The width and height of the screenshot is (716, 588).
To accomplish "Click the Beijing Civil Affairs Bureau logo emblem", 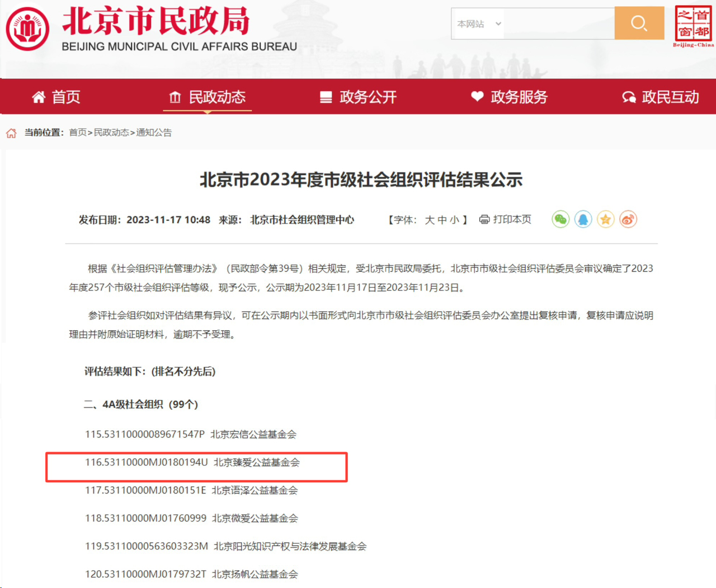I will [27, 29].
